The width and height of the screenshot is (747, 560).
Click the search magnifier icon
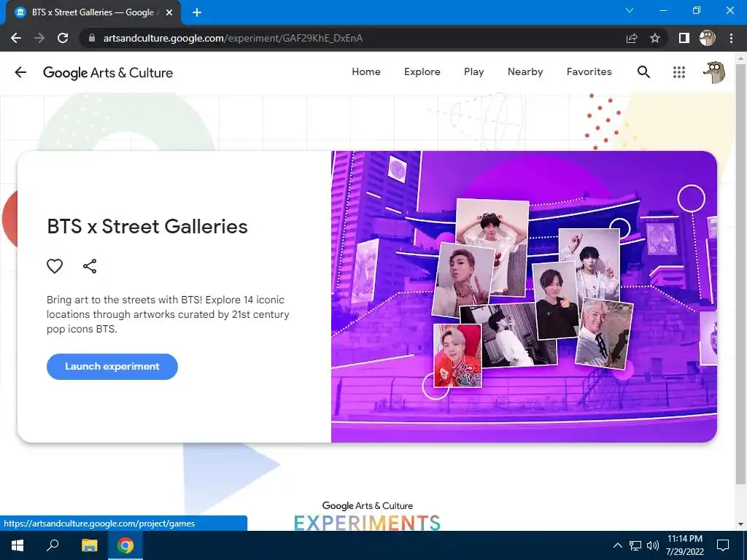[x=643, y=72]
